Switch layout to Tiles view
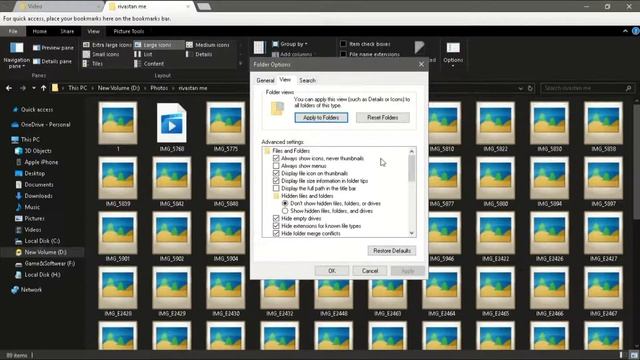 [93, 64]
